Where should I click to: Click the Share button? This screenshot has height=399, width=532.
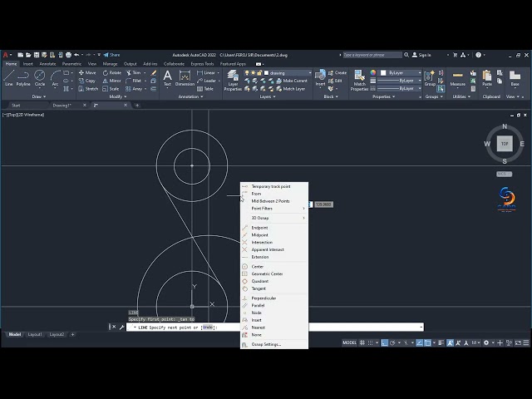pos(112,55)
